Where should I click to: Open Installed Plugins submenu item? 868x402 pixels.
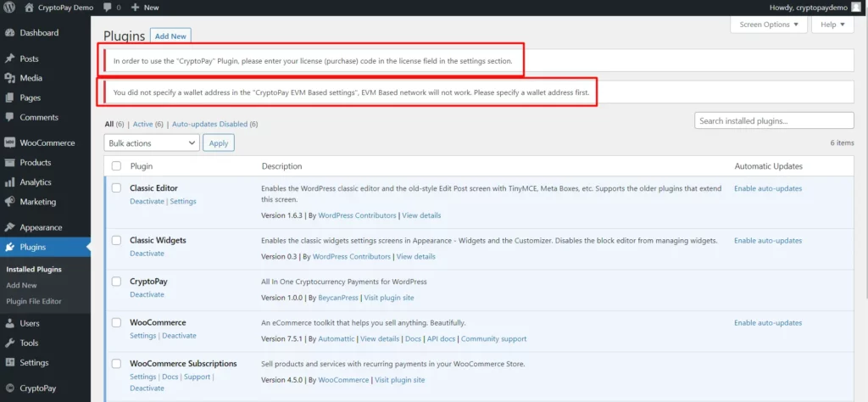tap(34, 270)
